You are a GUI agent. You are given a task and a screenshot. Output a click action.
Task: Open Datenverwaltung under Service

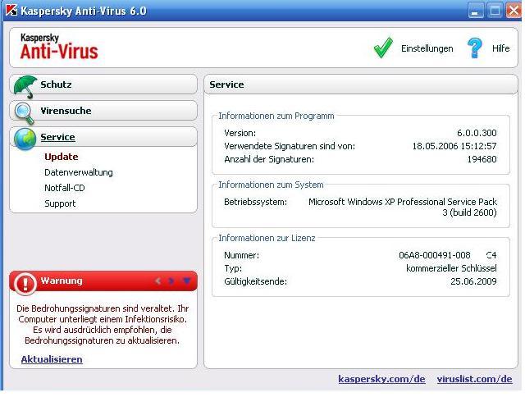pos(79,172)
